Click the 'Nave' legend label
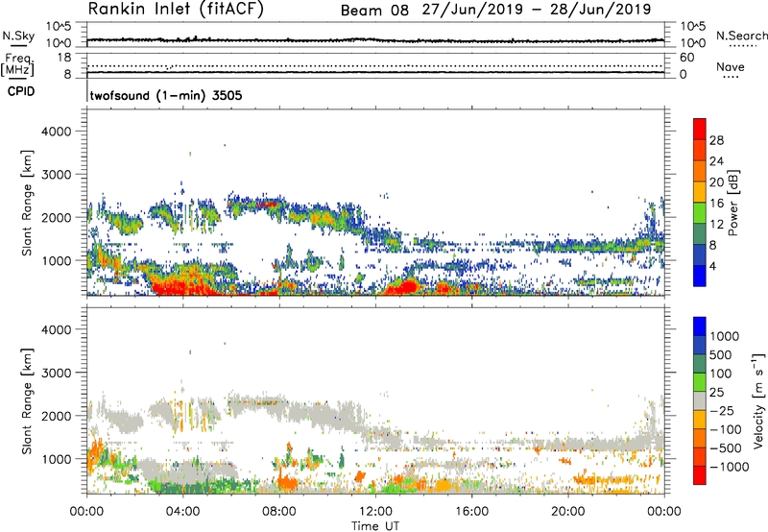 click(x=731, y=66)
